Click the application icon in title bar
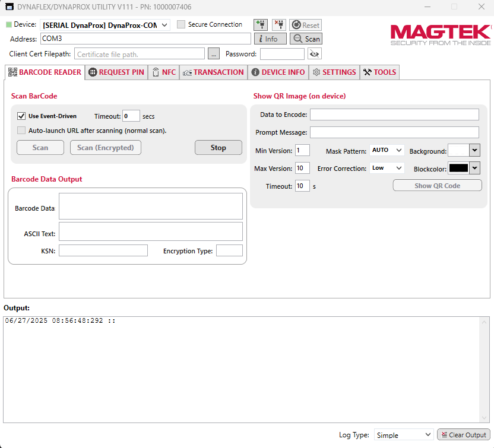Screen dimensions: 494x448 (9, 7)
